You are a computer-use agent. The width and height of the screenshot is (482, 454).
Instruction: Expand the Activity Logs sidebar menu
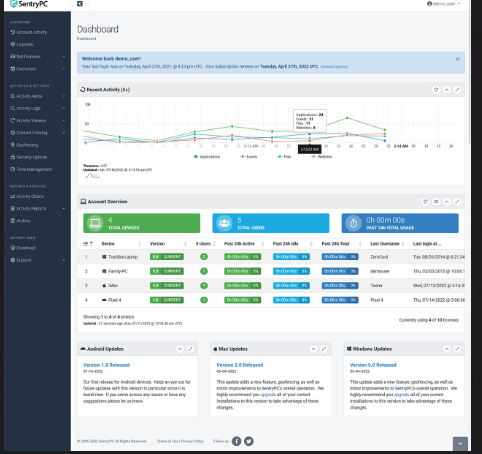pos(37,108)
